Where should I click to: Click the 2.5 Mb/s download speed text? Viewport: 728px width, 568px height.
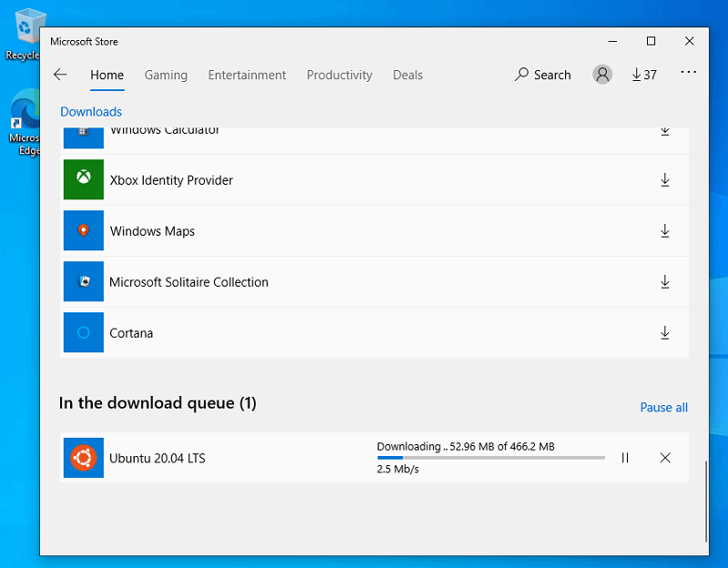tap(398, 469)
